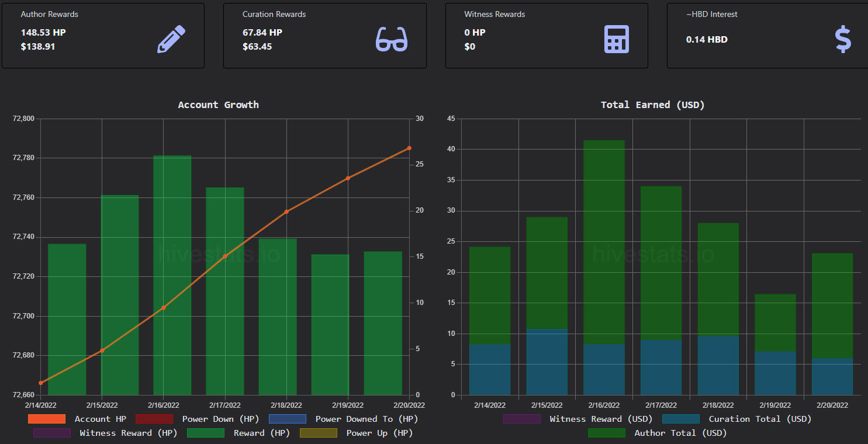Click Account HP line point at 2/17/2022

tap(225, 256)
